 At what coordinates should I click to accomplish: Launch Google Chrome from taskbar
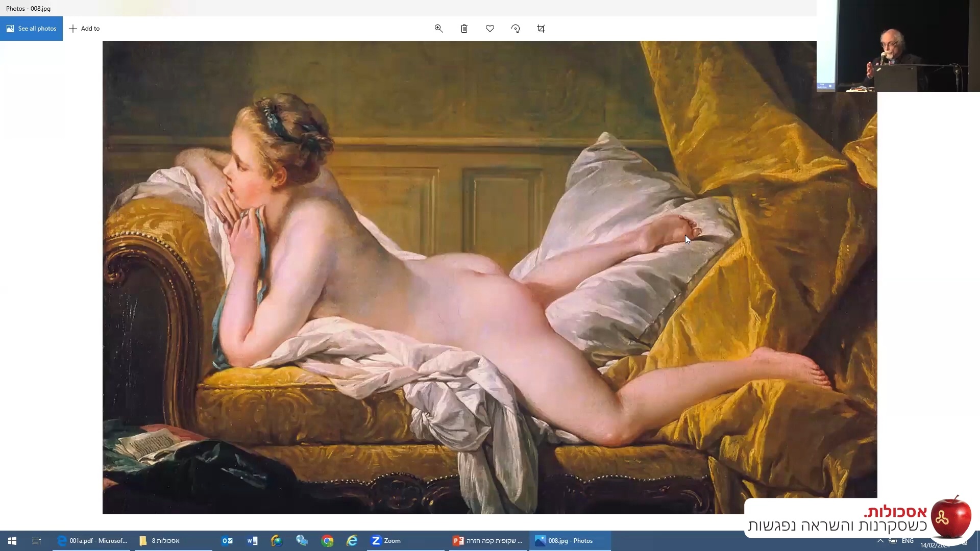click(x=327, y=541)
